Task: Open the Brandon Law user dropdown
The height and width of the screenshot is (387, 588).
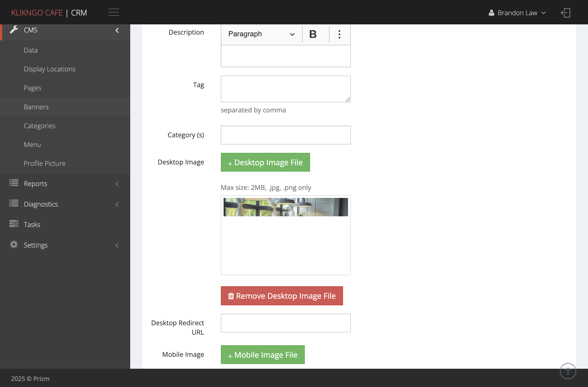Action: click(x=517, y=13)
